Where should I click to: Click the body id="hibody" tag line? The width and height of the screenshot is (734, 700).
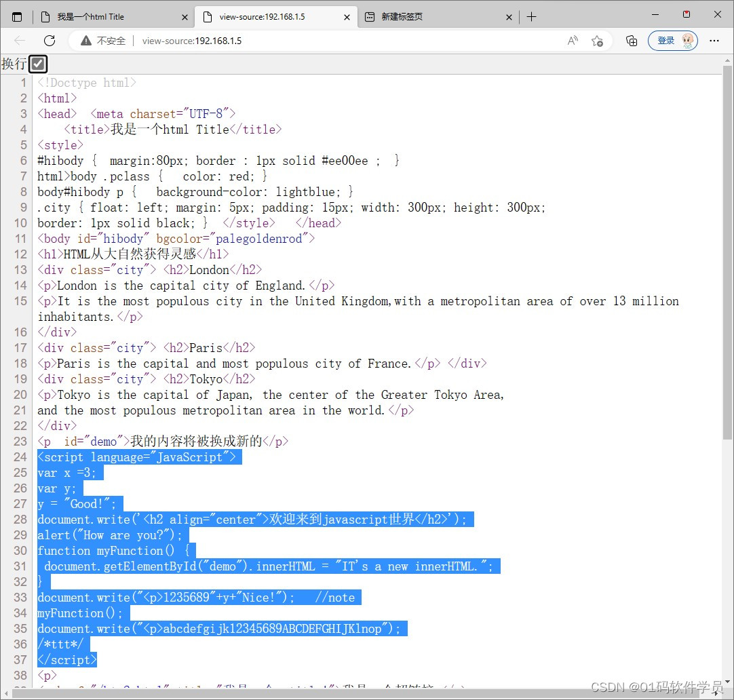pyautogui.click(x=176, y=239)
